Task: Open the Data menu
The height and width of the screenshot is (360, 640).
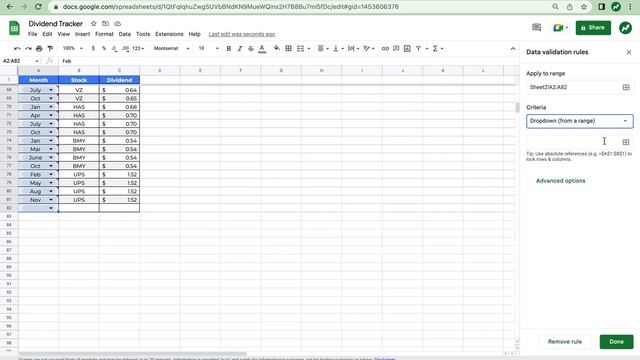Action: point(124,34)
